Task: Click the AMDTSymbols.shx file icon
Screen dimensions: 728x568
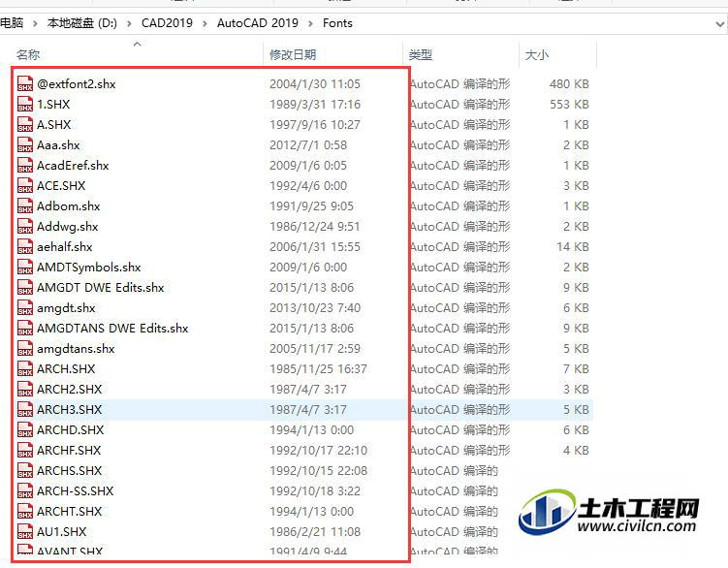Action: click(25, 268)
